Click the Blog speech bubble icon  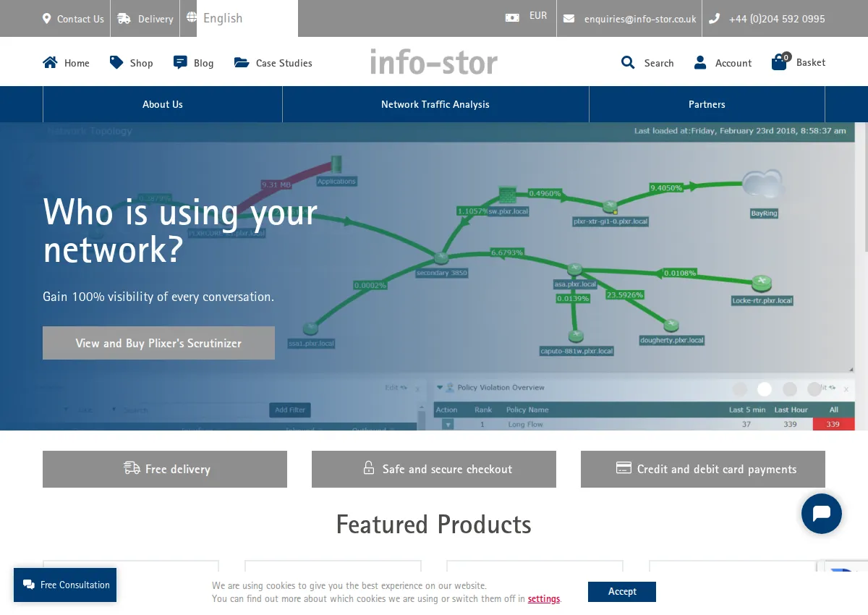180,62
